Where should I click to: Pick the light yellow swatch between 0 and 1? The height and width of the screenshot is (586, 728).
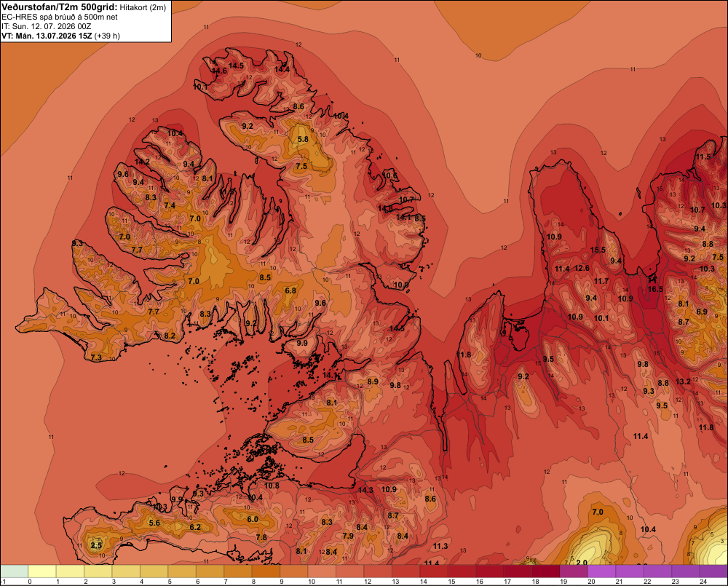[x=42, y=571]
